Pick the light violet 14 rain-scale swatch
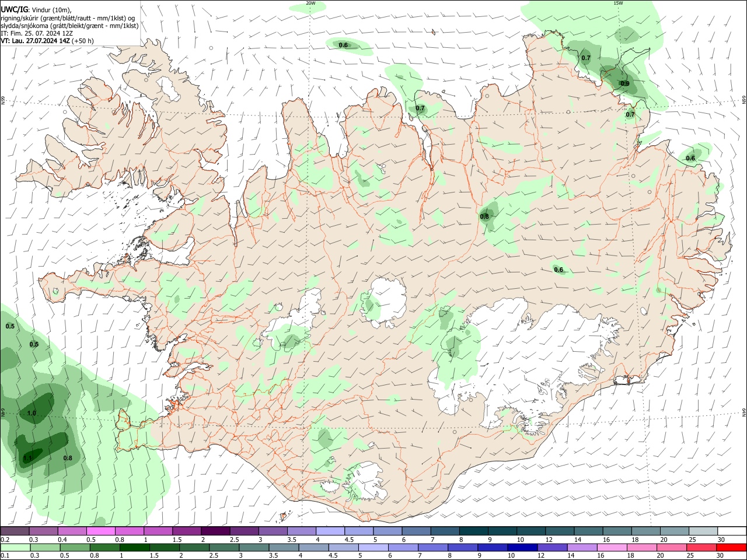 pos(582,548)
